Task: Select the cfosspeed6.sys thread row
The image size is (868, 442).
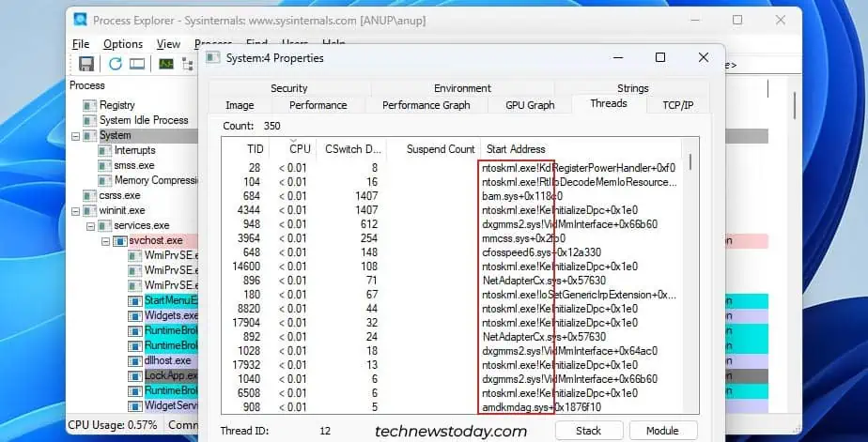Action: 452,252
